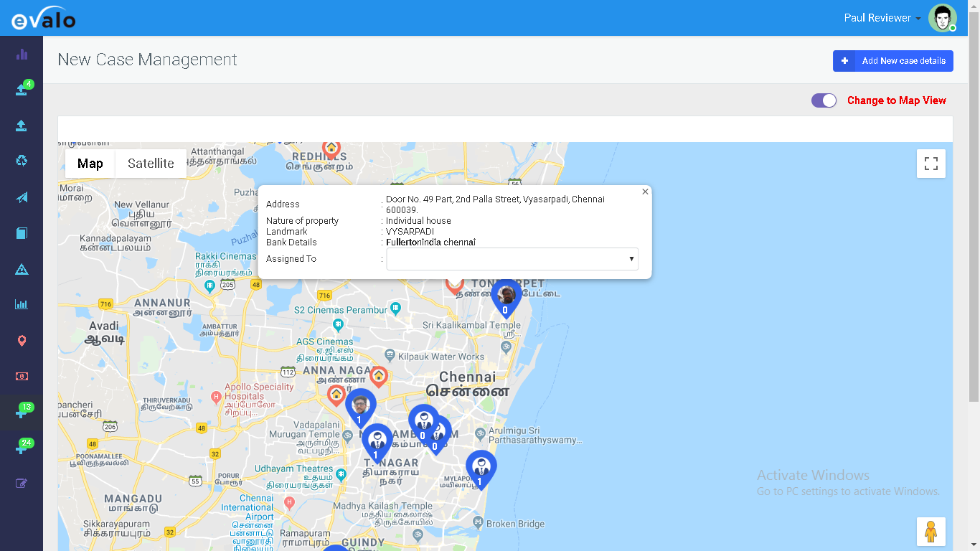Close the address info popup
Viewport: 980px width, 551px height.
(645, 192)
